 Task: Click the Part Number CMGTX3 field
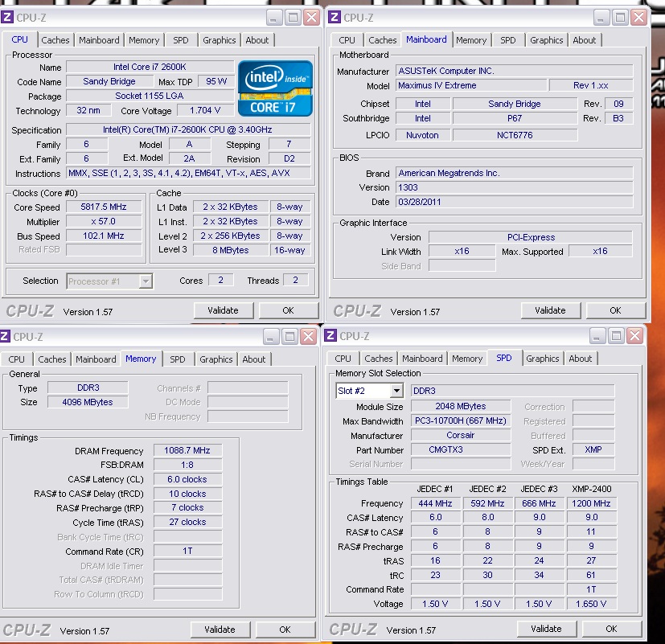pyautogui.click(x=461, y=450)
